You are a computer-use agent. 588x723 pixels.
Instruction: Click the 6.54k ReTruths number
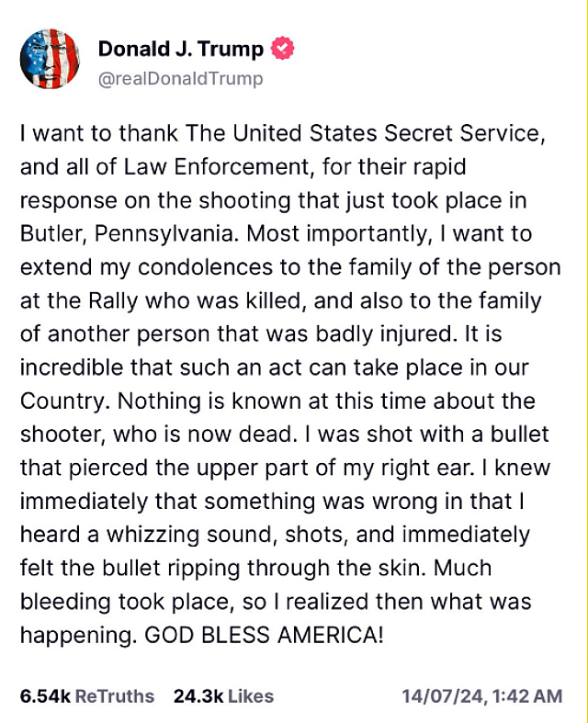[43, 695]
